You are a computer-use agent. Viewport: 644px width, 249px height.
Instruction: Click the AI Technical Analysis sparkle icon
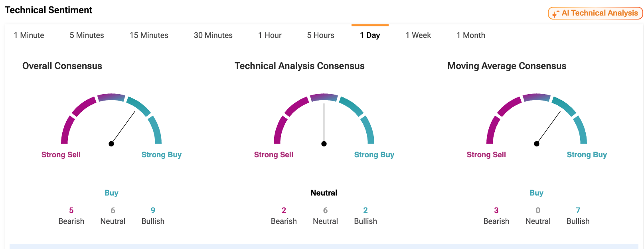coord(555,14)
